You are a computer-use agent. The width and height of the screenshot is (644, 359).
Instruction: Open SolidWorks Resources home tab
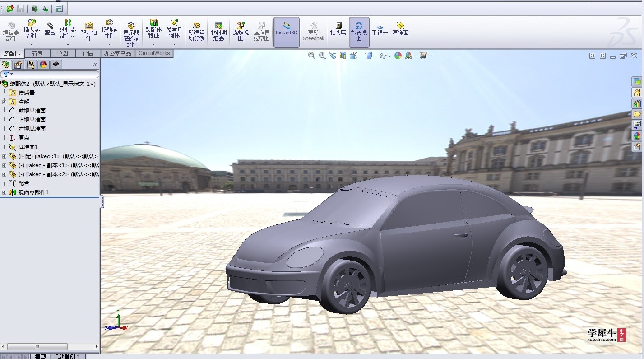click(637, 93)
